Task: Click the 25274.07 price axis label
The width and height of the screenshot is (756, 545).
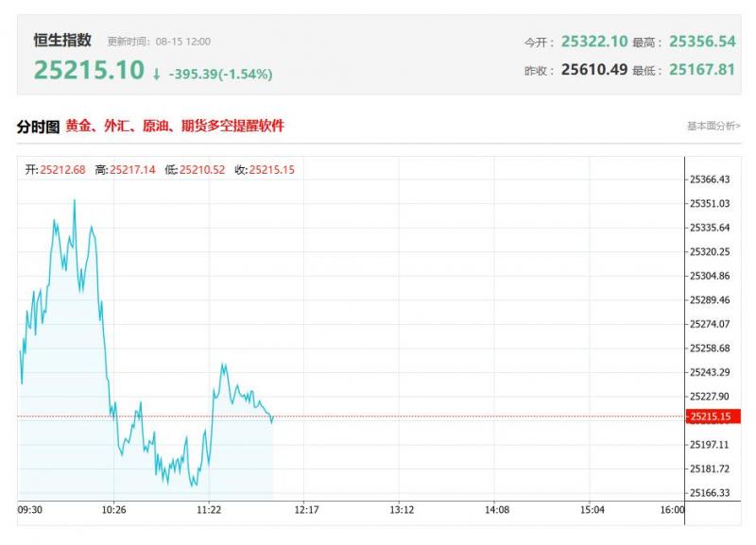Action: coord(710,324)
